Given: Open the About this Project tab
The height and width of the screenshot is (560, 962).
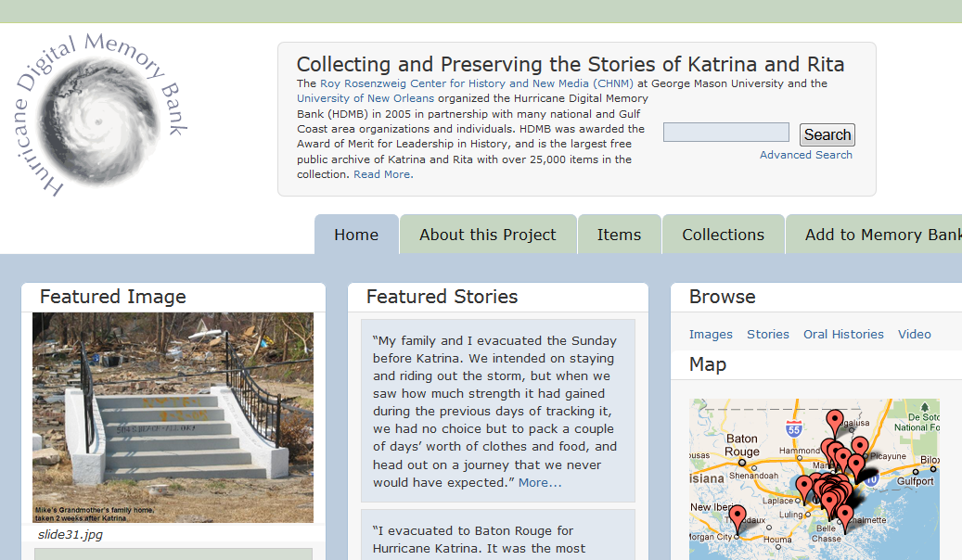Looking at the screenshot, I should tap(488, 235).
